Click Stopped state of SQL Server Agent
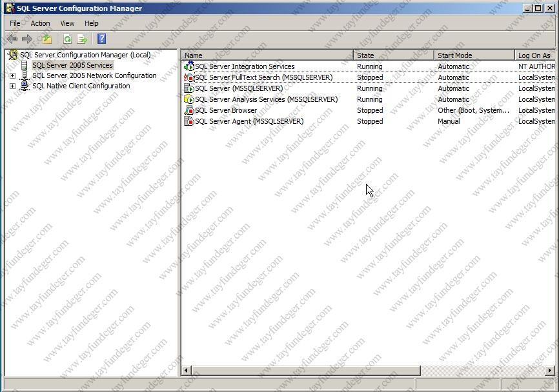 [370, 121]
